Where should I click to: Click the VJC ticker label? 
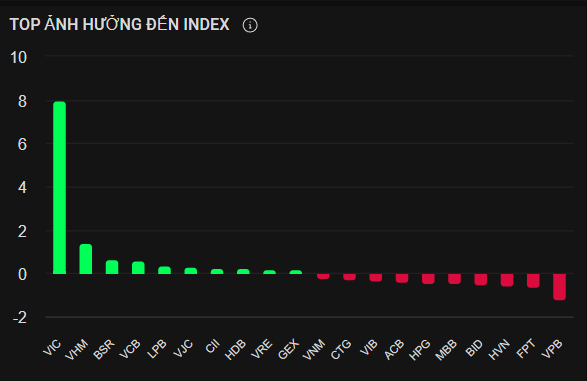coord(183,348)
